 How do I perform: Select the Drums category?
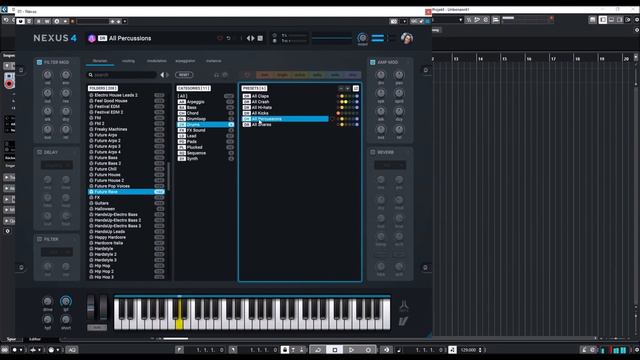coord(205,124)
